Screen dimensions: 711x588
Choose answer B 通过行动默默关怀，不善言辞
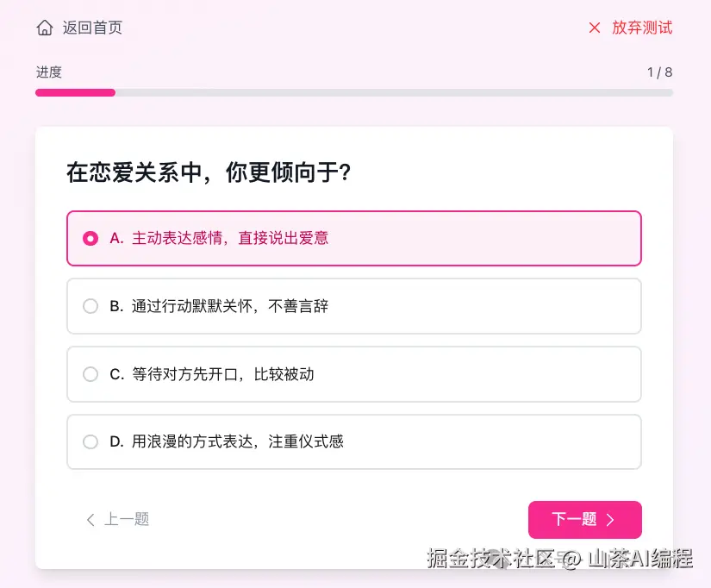tap(354, 306)
